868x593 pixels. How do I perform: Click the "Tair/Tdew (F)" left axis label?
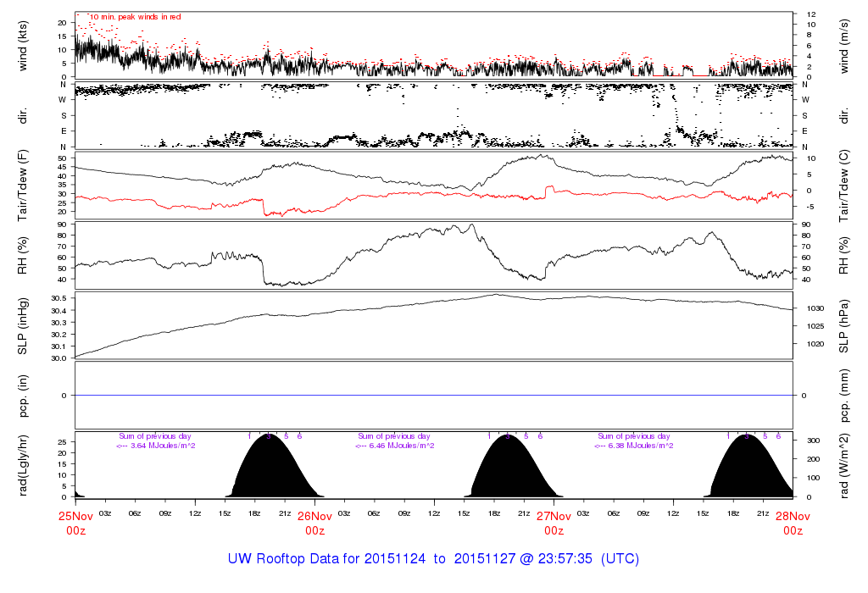[24, 184]
